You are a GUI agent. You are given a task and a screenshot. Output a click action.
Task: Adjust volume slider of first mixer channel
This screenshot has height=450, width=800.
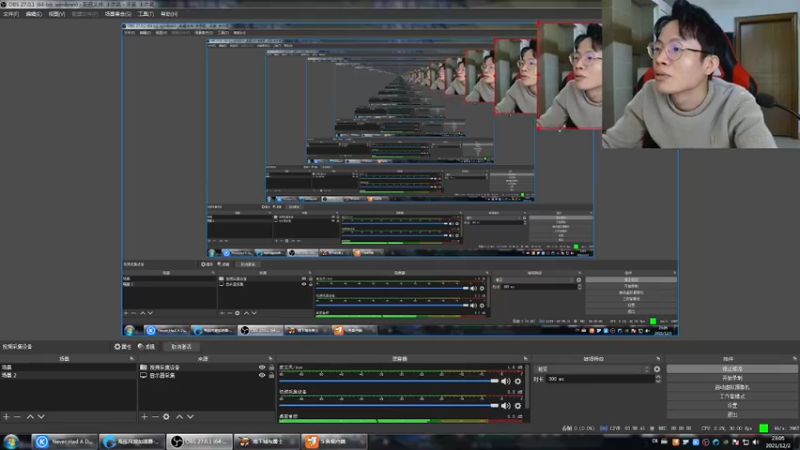[389, 381]
